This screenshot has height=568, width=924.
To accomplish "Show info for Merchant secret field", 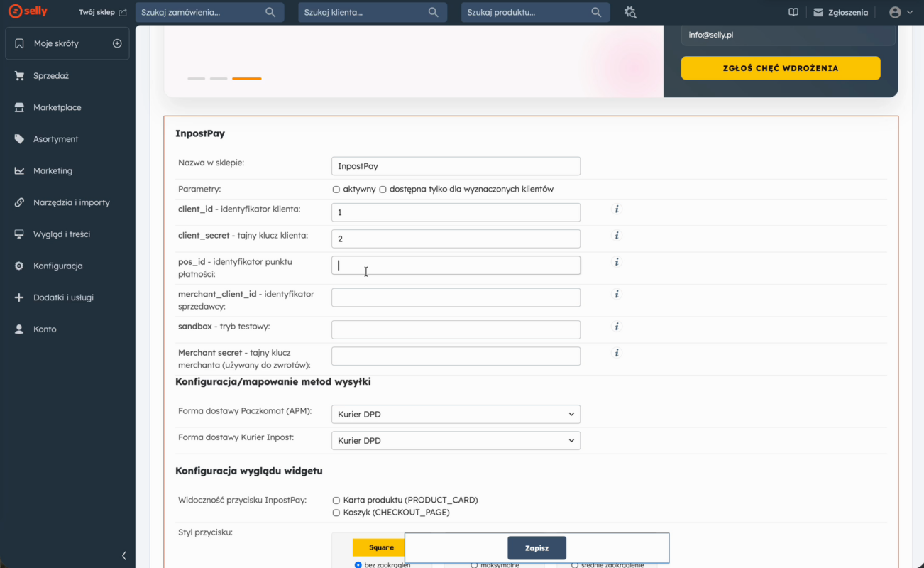I will [617, 353].
